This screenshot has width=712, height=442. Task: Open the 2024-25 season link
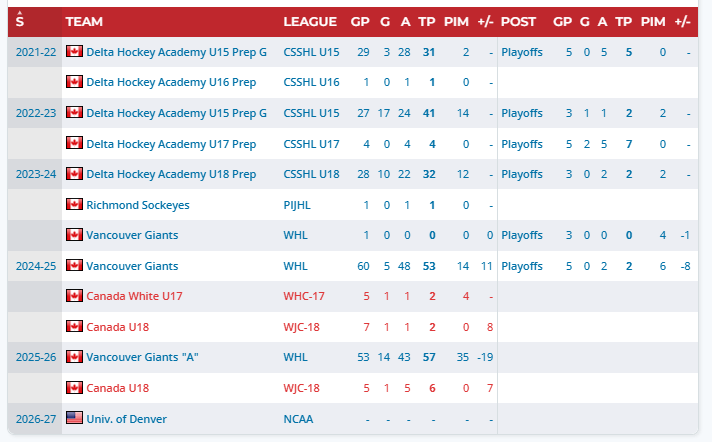36,266
